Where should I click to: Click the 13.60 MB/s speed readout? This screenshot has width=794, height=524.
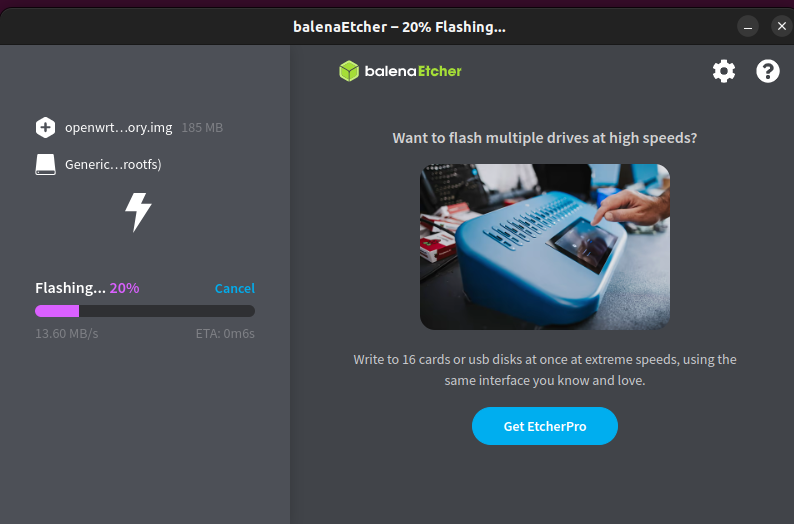(66, 334)
